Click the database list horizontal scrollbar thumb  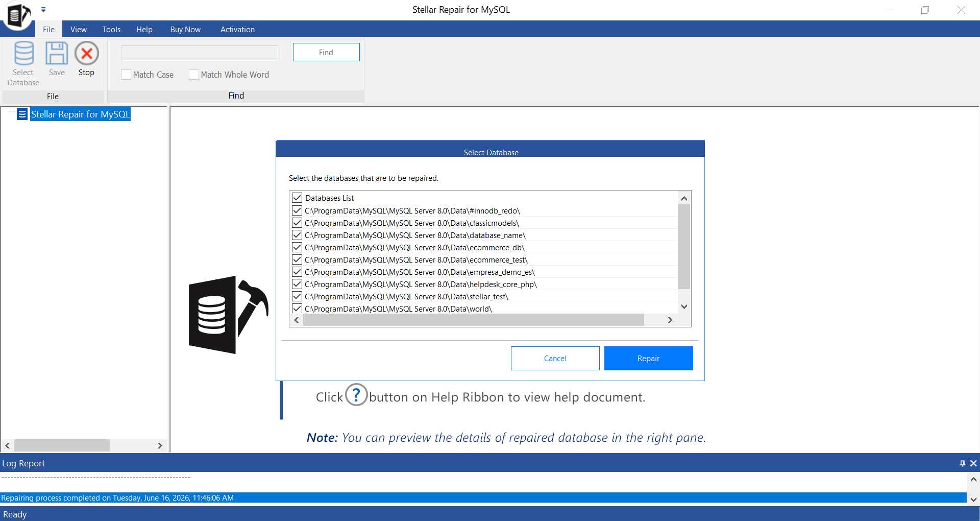point(474,320)
